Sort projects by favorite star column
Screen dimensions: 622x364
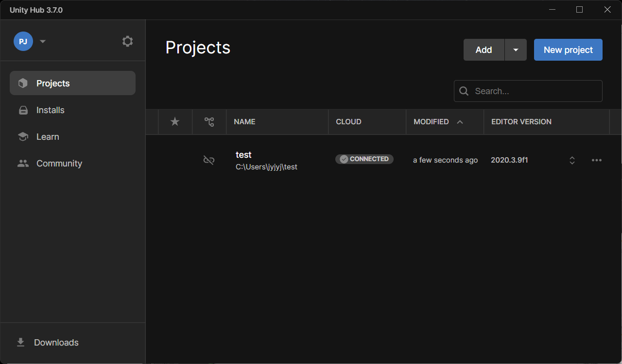(175, 122)
